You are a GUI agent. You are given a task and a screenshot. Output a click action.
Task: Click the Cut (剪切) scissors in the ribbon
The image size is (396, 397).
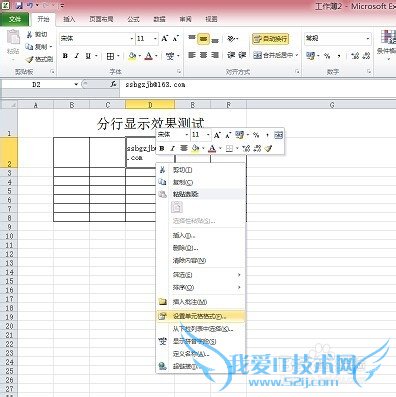[x=29, y=34]
